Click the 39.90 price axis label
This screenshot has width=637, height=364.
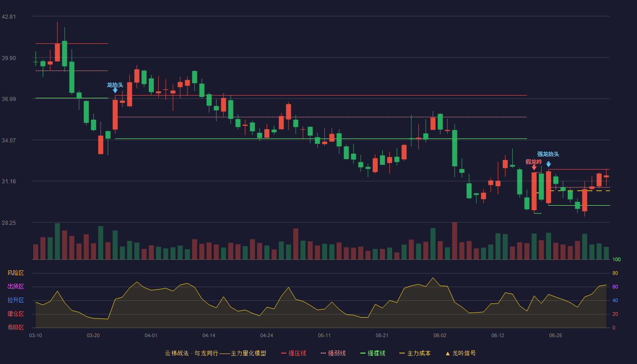pyautogui.click(x=9, y=58)
